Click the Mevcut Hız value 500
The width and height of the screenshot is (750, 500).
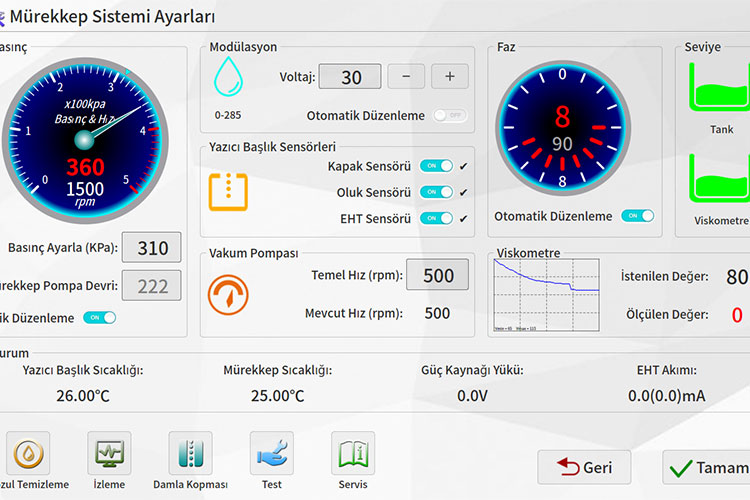tap(437, 313)
